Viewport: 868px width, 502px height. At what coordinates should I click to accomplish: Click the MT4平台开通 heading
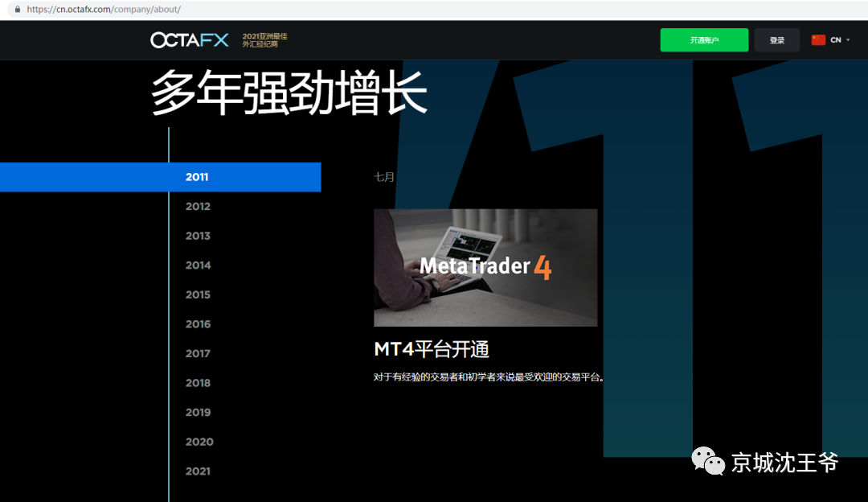432,349
